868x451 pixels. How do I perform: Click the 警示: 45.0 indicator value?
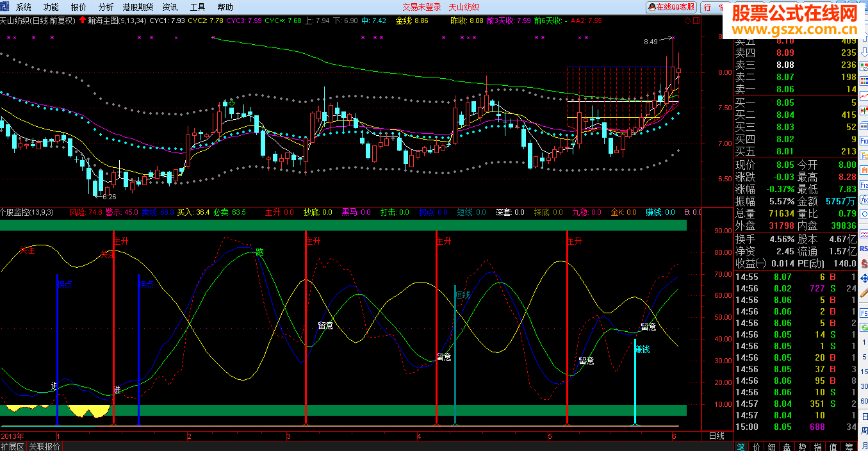point(122,212)
